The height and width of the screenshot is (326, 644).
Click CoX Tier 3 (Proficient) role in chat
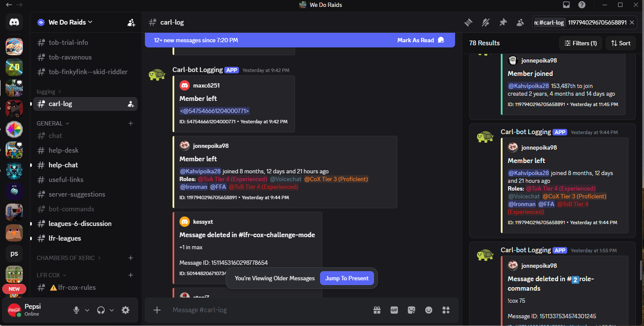click(x=336, y=179)
